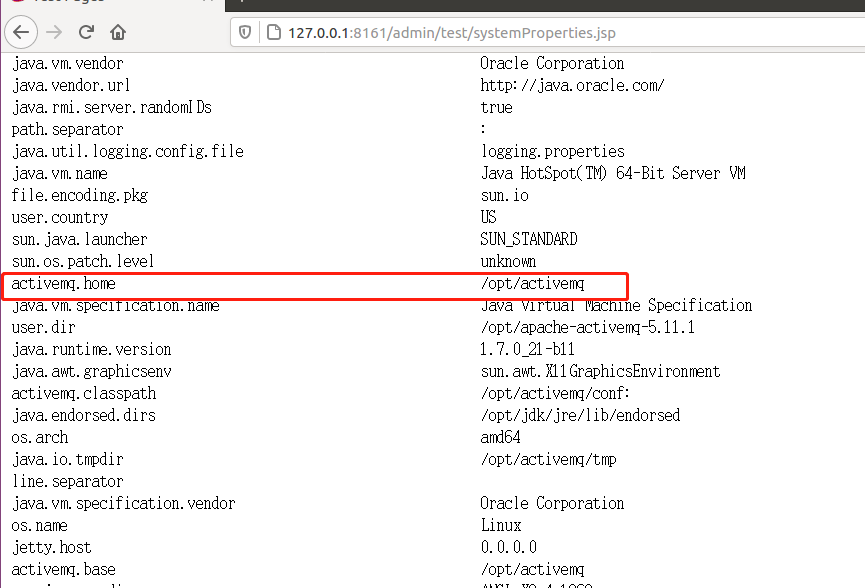Click the http://java.oracle.com/ vendor URL text
Viewport: 865px width, 588px height.
pyautogui.click(x=572, y=86)
